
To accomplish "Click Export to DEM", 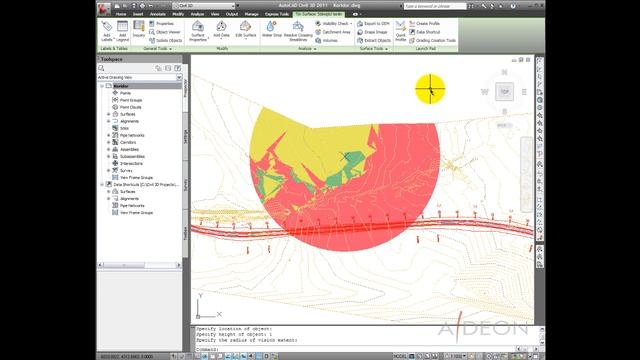I will click(x=373, y=24).
